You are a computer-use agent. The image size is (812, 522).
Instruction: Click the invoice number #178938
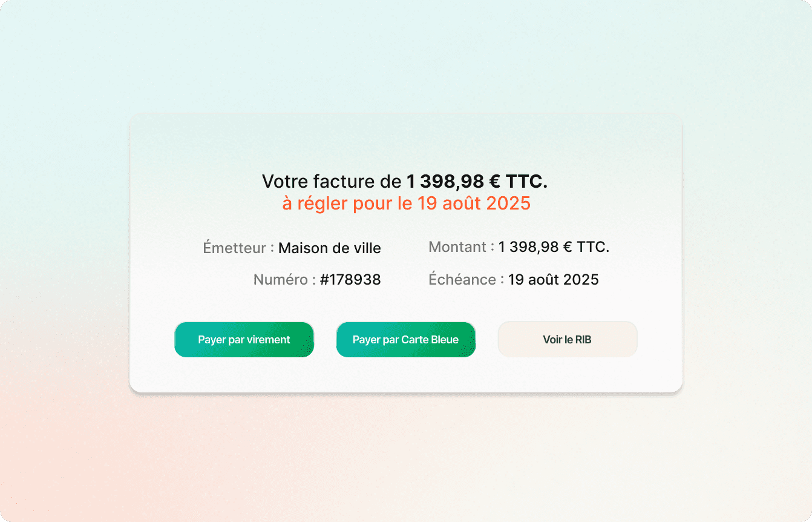pos(350,280)
